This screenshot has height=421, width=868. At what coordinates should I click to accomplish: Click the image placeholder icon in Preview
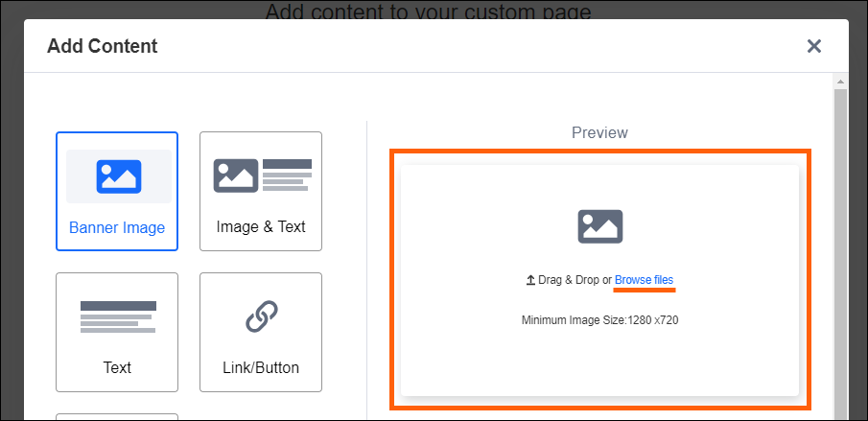(x=600, y=226)
